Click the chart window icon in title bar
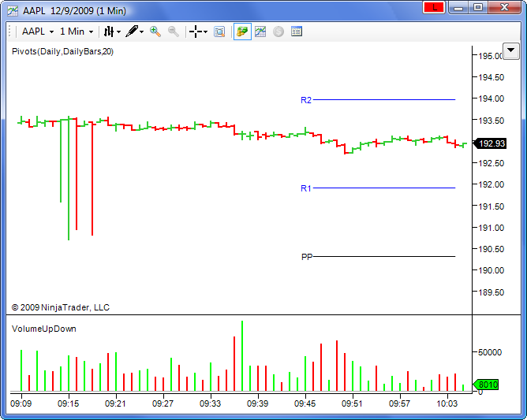 tap(13, 11)
